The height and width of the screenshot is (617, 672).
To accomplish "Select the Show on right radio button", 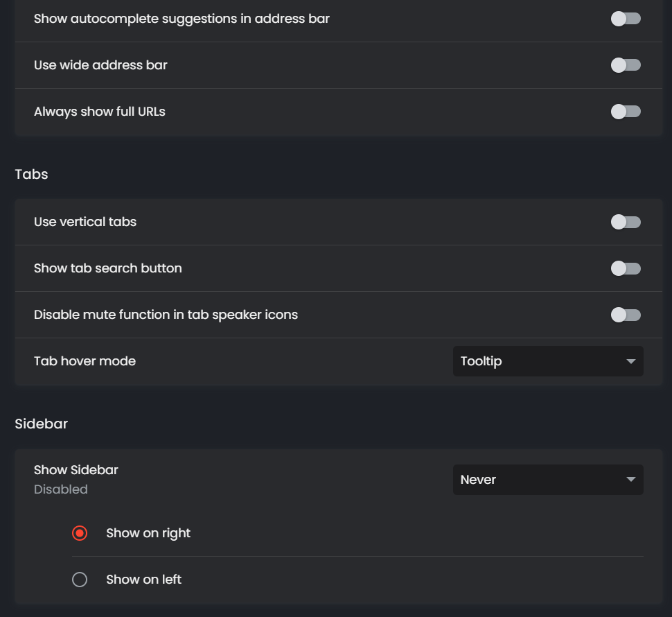I will [x=80, y=533].
